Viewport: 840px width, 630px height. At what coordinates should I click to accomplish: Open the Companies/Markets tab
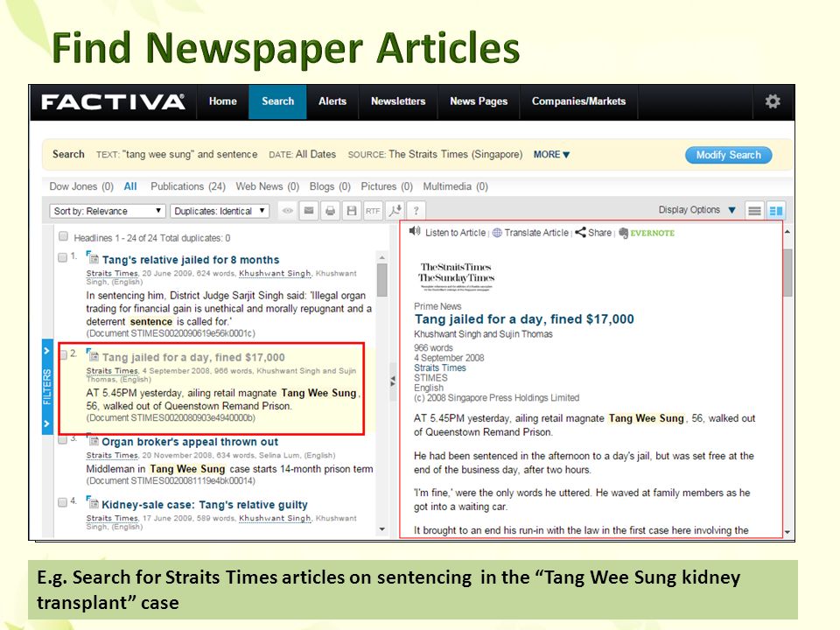[x=578, y=101]
